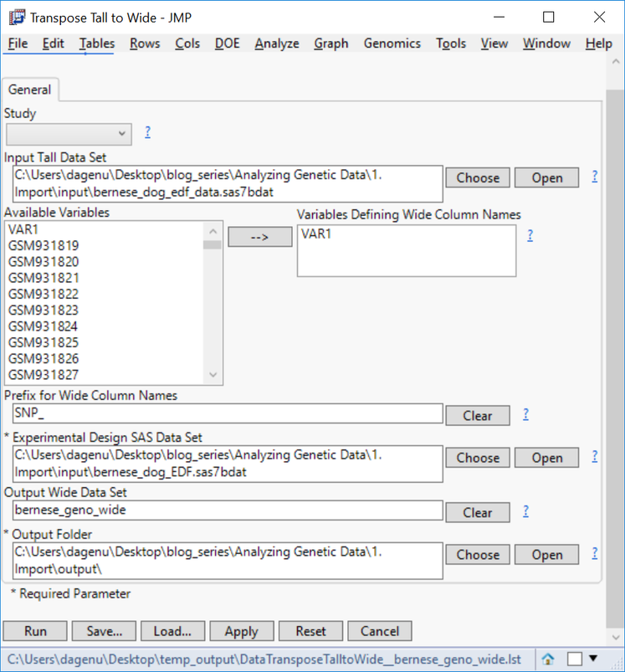
Task: Open the DOE menu
Action: click(227, 44)
